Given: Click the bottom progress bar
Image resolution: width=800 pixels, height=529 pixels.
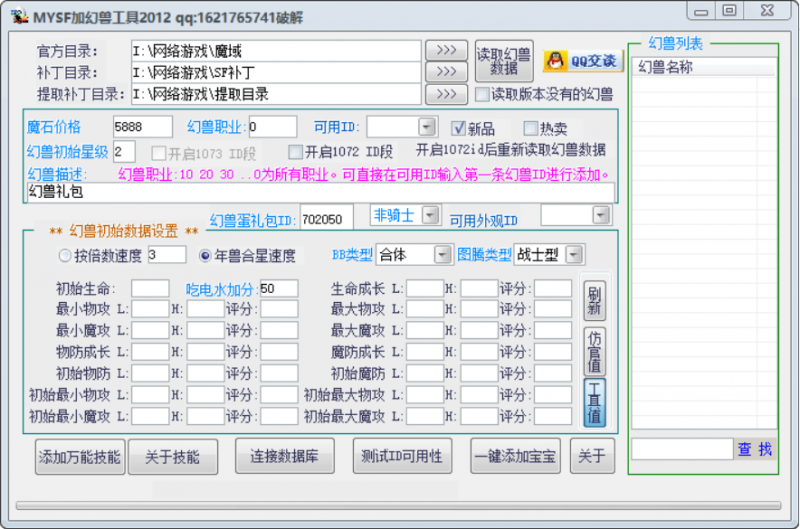Looking at the screenshot, I should (398, 505).
